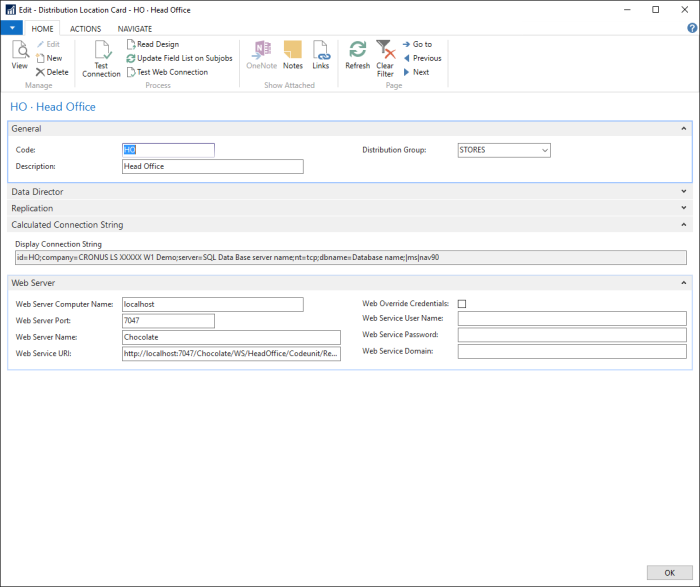This screenshot has height=587, width=700.
Task: Enable the Web Override Credentials checkbox
Action: pyautogui.click(x=462, y=304)
